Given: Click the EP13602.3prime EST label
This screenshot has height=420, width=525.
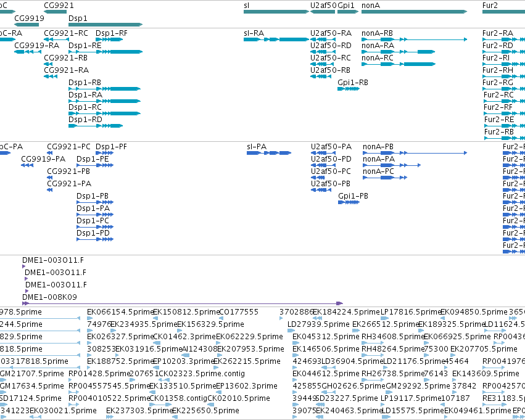Looking at the screenshot, I should click(246, 386).
